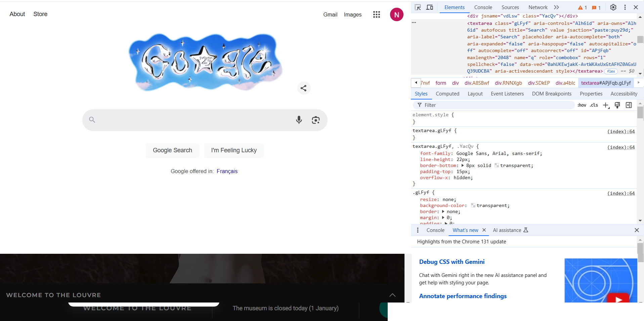Select the Styles pane tab
Image resolution: width=644 pixels, height=321 pixels.
pos(421,94)
